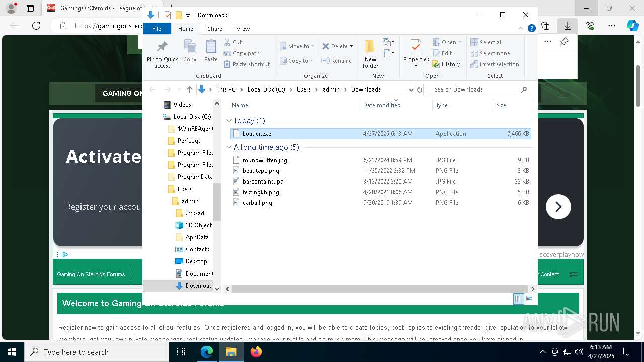This screenshot has height=362, width=644.
Task: Click the Edit command in Open group
Action: click(442, 53)
